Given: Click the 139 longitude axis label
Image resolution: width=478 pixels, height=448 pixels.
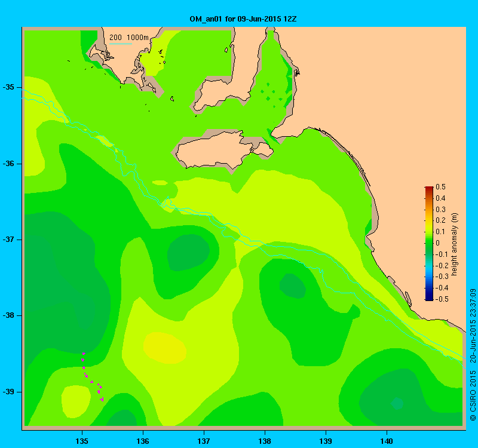Looking at the screenshot, I should coord(326,441).
